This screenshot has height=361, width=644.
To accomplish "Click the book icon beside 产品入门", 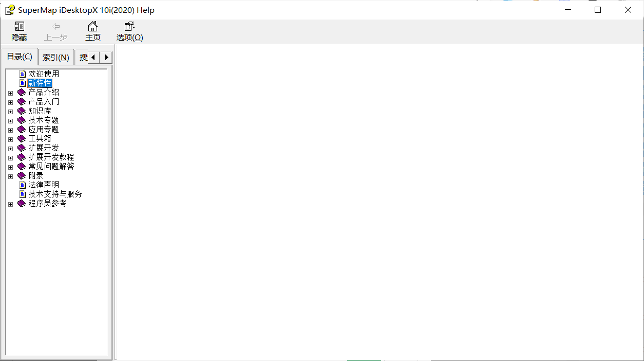I will (x=22, y=102).
